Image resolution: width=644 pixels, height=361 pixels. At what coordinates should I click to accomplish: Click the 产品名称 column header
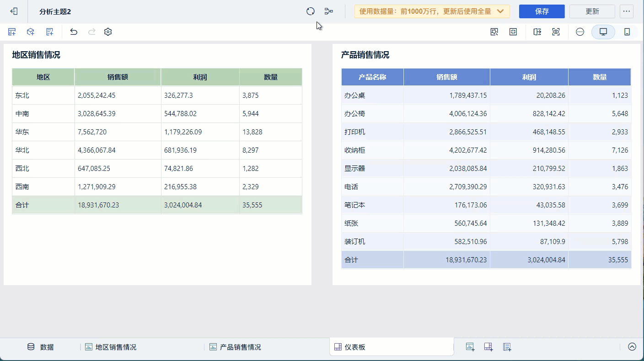pos(372,77)
